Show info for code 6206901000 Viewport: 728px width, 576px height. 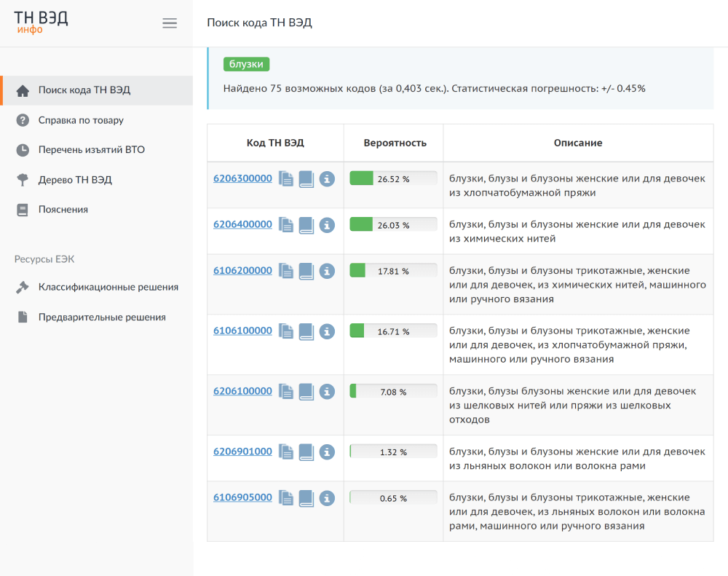[x=327, y=452]
